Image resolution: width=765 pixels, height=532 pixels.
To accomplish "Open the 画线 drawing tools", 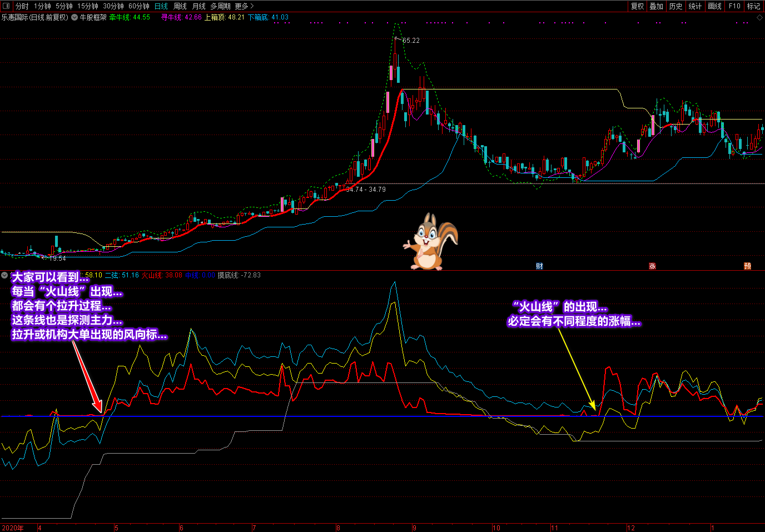I will [714, 6].
